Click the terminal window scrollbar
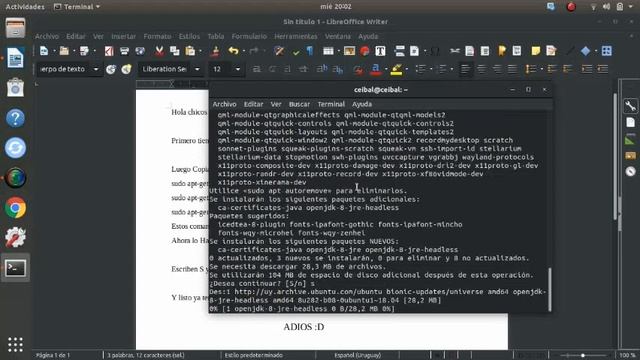 (x=550, y=289)
